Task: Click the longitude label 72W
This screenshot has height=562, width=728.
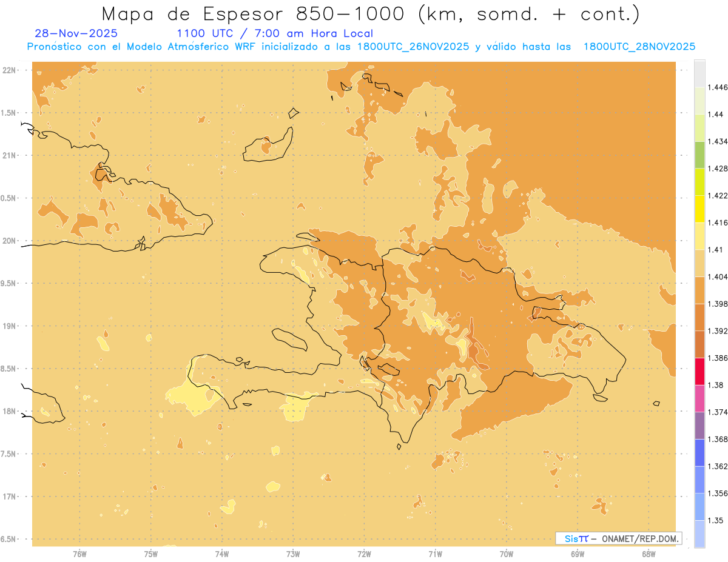Action: [x=364, y=554]
